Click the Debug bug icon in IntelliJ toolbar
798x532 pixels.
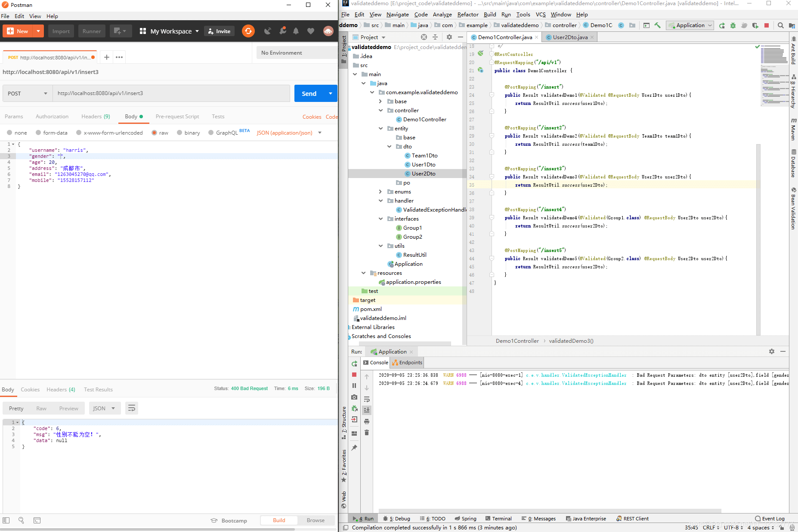tap(733, 25)
